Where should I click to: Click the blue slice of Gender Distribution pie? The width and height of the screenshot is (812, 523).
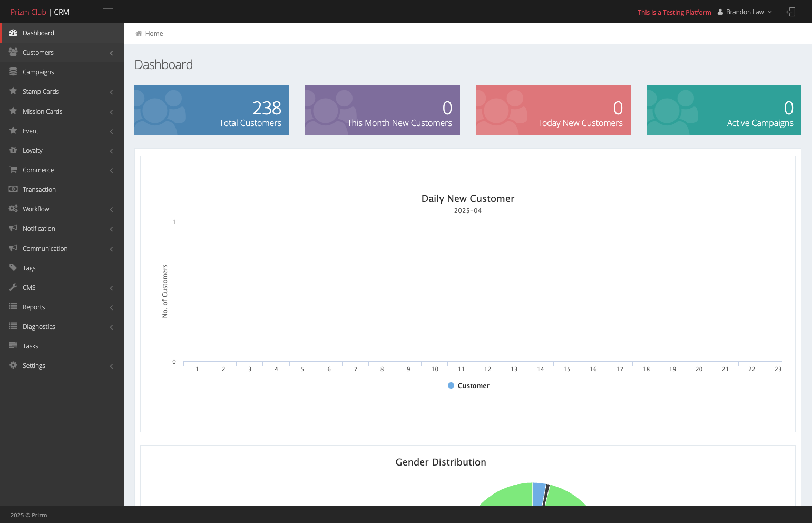point(539,493)
